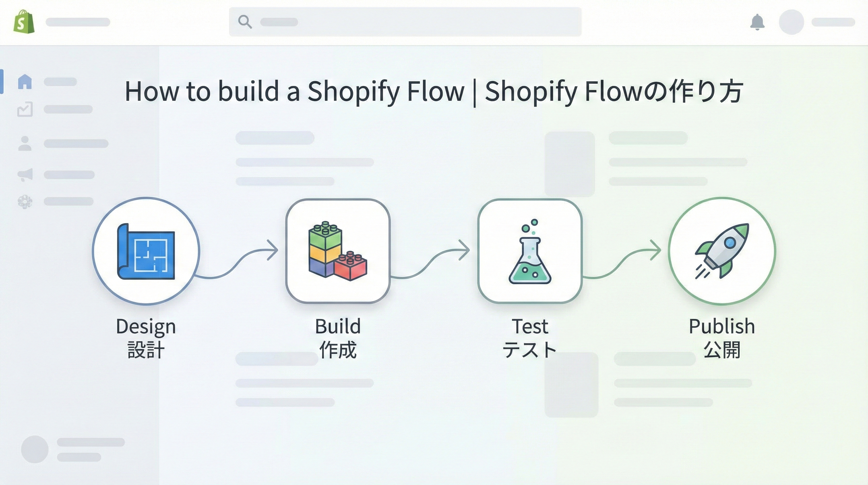
Task: Select the Build blocks step icon
Action: click(337, 251)
